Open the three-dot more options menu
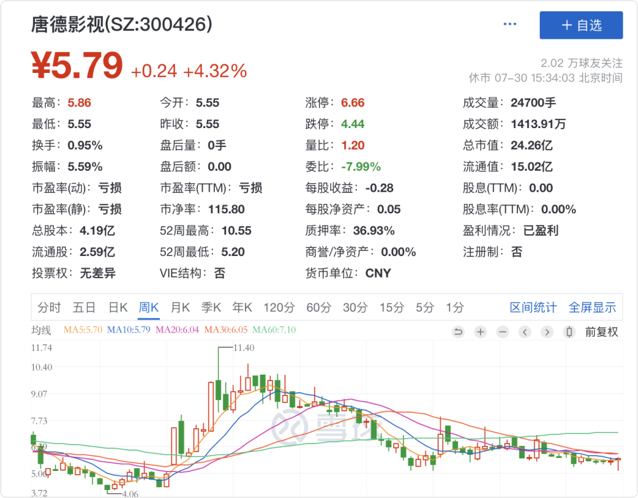 click(x=509, y=24)
